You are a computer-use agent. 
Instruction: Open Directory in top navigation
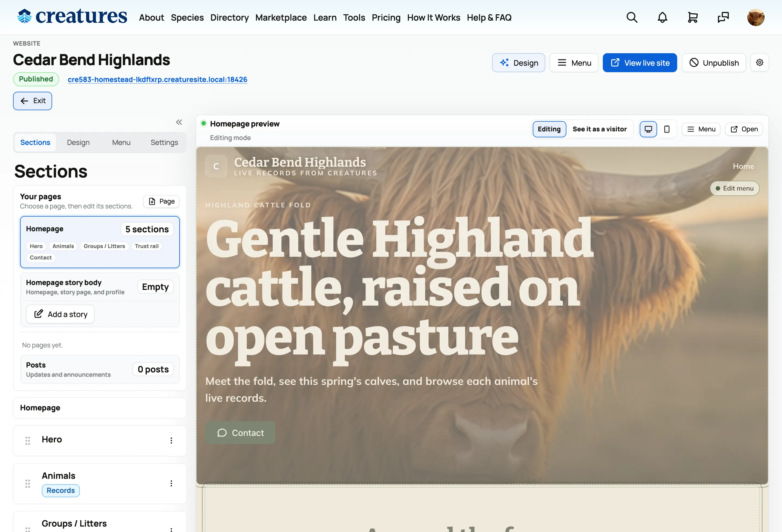[229, 17]
